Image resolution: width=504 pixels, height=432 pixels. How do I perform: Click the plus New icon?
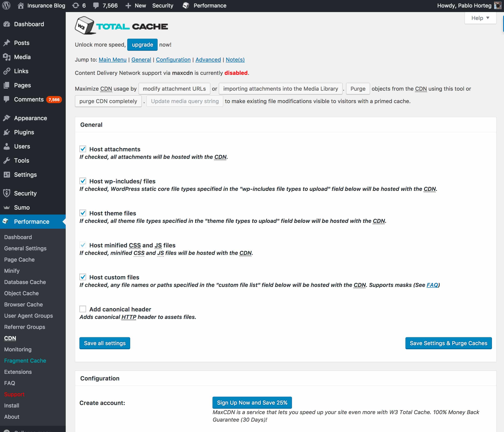[128, 6]
